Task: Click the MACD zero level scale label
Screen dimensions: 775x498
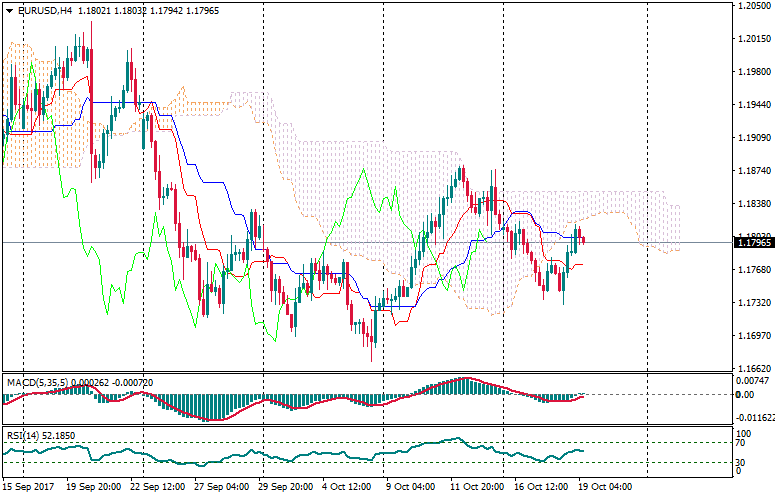Action: point(745,395)
